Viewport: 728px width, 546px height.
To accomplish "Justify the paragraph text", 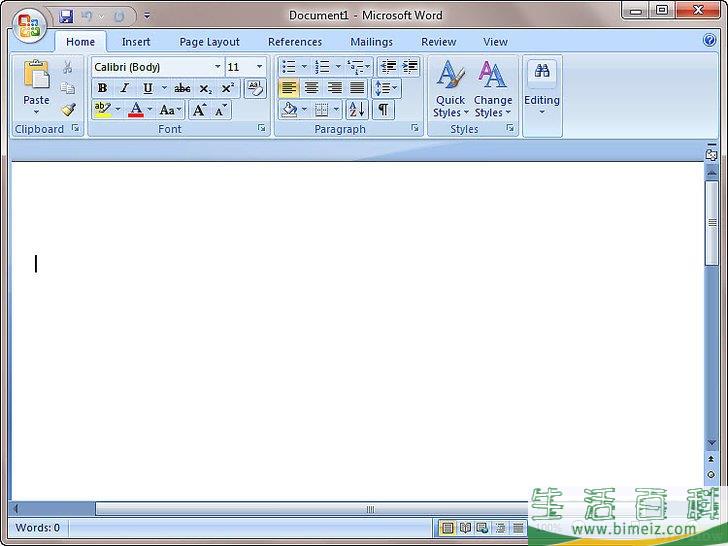I will point(357,88).
